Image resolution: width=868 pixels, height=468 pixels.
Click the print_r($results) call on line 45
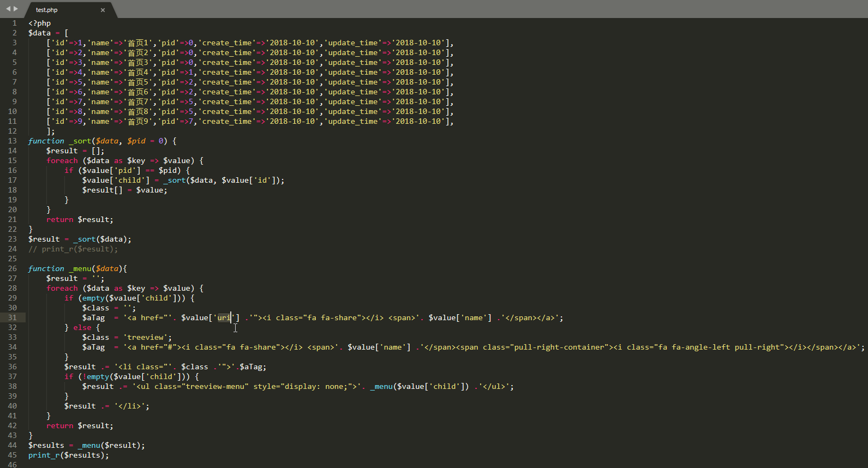pos(68,455)
